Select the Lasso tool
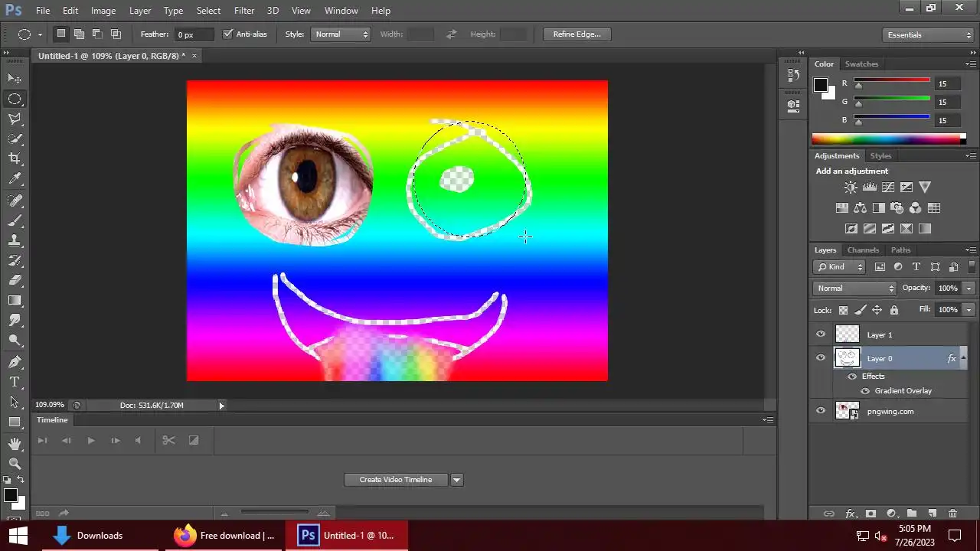 point(15,119)
